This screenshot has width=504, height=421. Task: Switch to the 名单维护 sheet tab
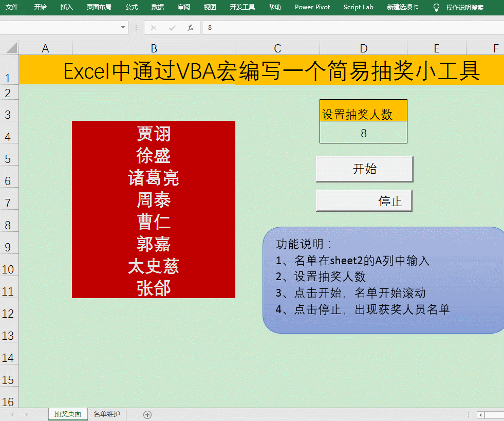[107, 414]
